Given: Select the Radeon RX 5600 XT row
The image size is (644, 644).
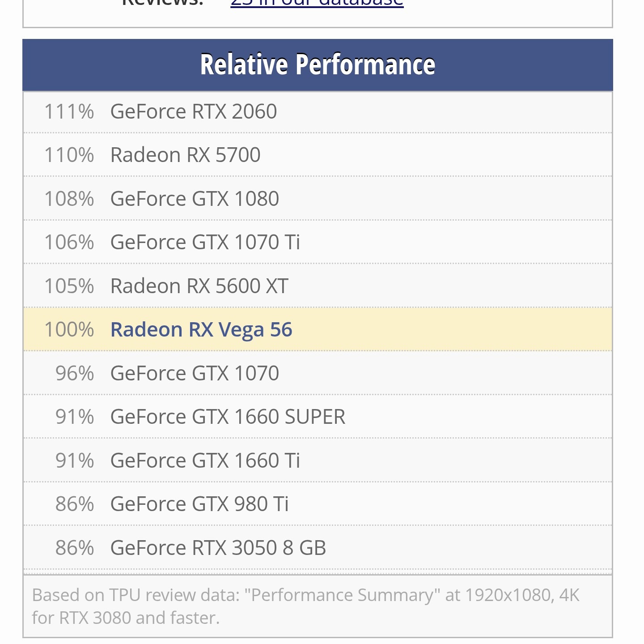Looking at the screenshot, I should pyautogui.click(x=318, y=286).
